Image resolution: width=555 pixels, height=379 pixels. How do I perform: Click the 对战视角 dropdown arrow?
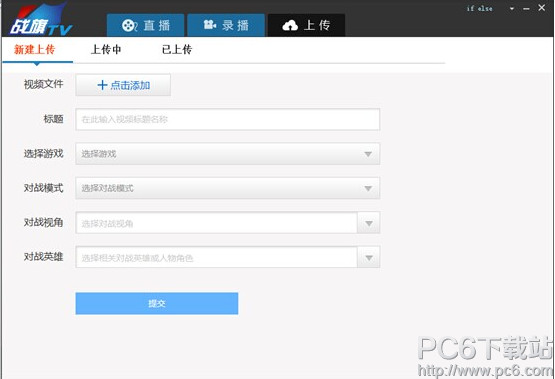pyautogui.click(x=368, y=223)
